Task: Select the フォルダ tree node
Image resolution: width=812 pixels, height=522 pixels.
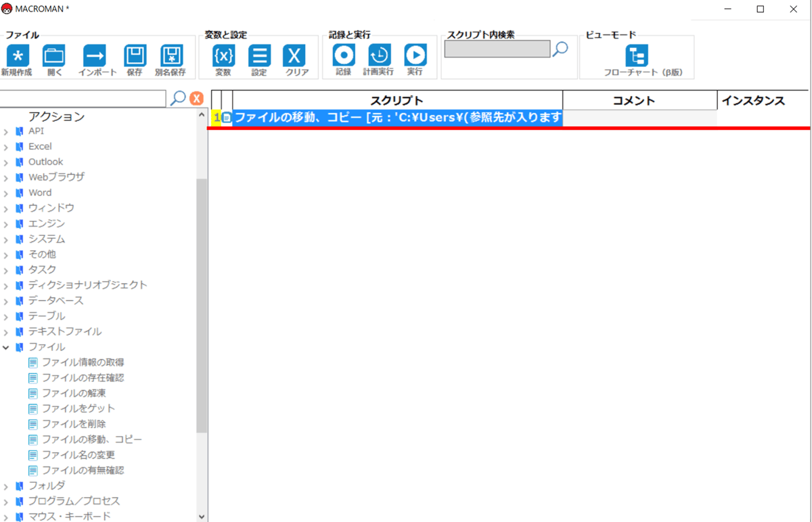Action: pyautogui.click(x=47, y=485)
